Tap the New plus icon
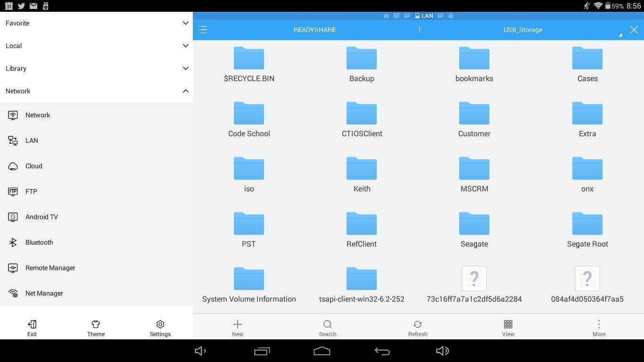The height and width of the screenshot is (362, 644). (x=238, y=328)
